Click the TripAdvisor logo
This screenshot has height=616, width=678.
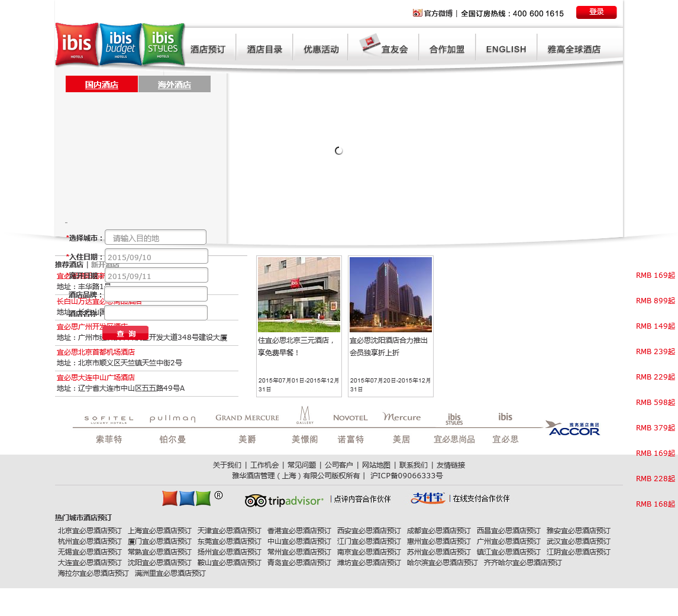(284, 500)
